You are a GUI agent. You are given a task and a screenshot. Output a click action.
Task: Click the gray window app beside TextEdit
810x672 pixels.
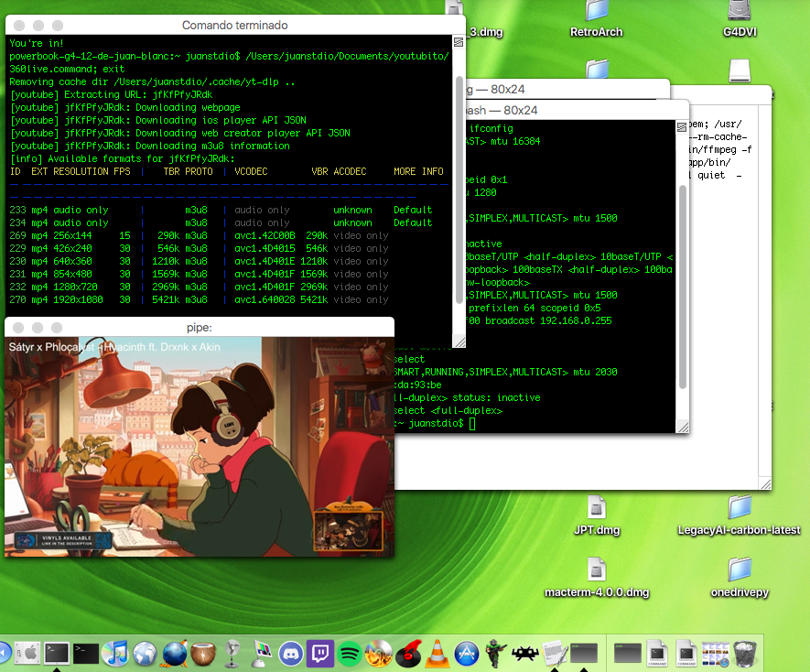(584, 653)
